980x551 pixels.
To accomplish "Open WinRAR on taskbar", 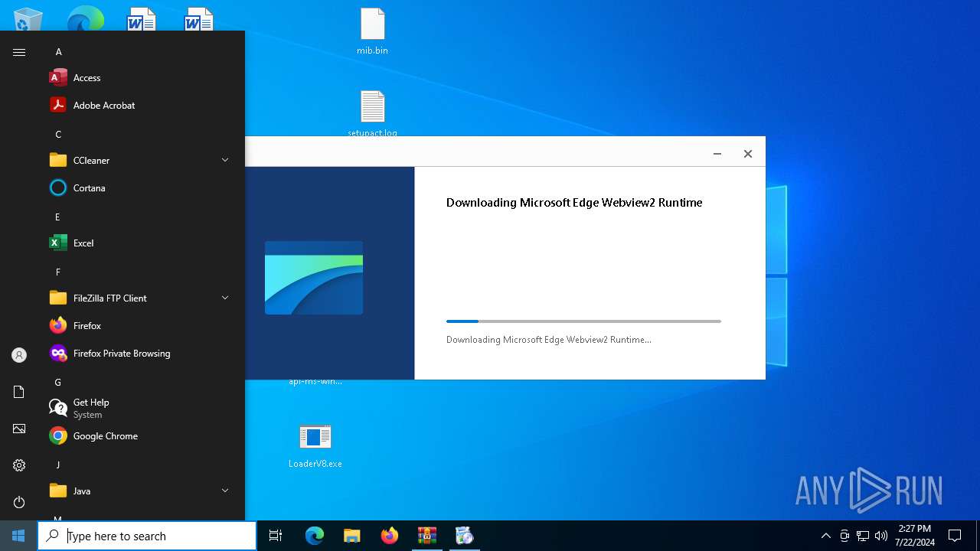I will 426,536.
